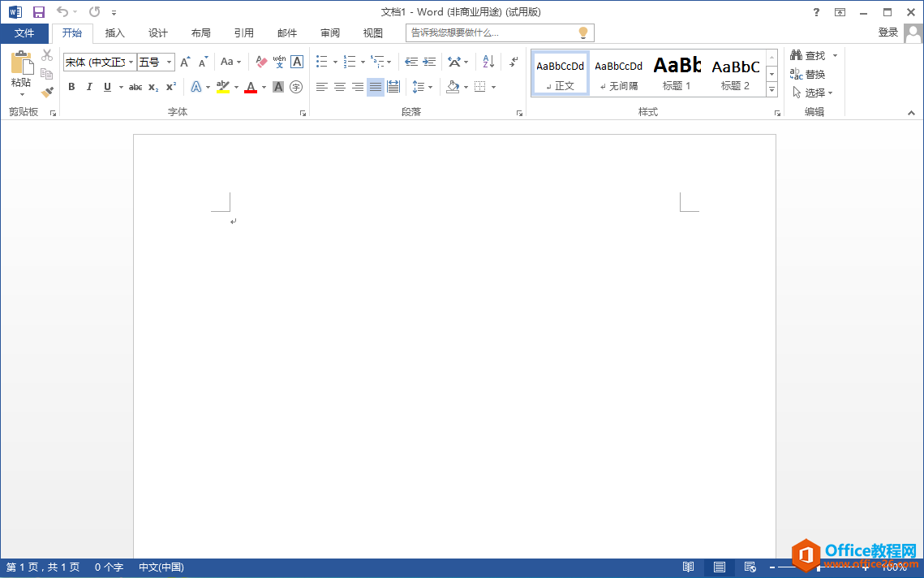Screen dimensions: 924x578
Task: Toggle justified alignment
Action: click(x=376, y=87)
